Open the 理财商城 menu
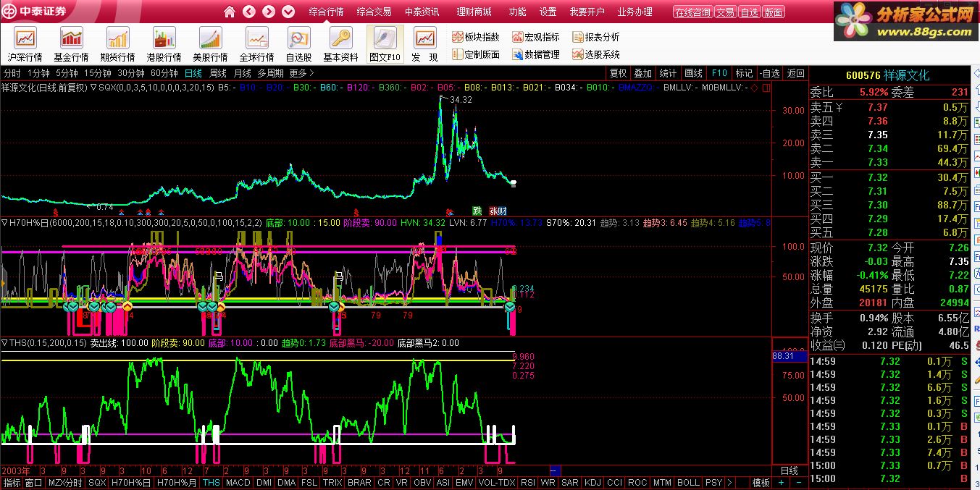980x490 pixels. (474, 12)
